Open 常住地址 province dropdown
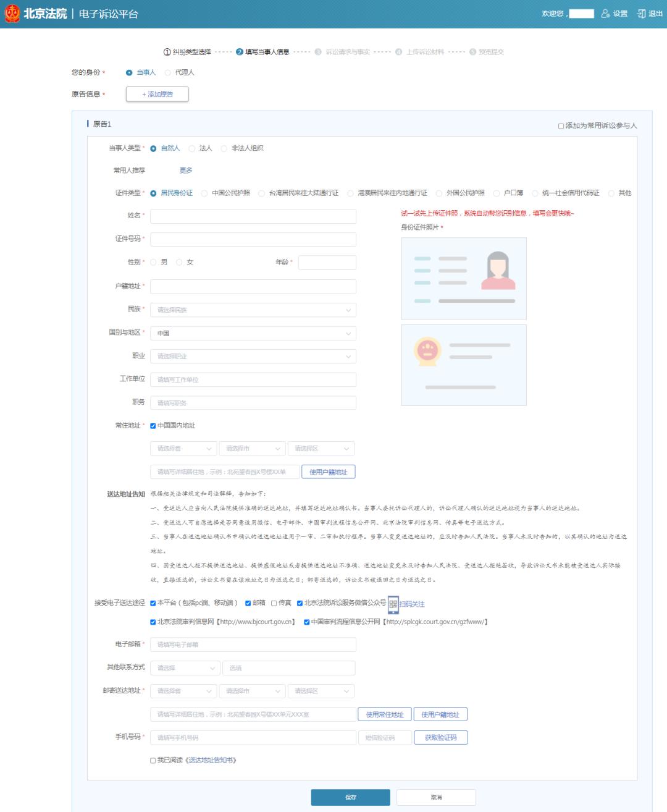Screen dimensions: 667x812 click(183, 449)
